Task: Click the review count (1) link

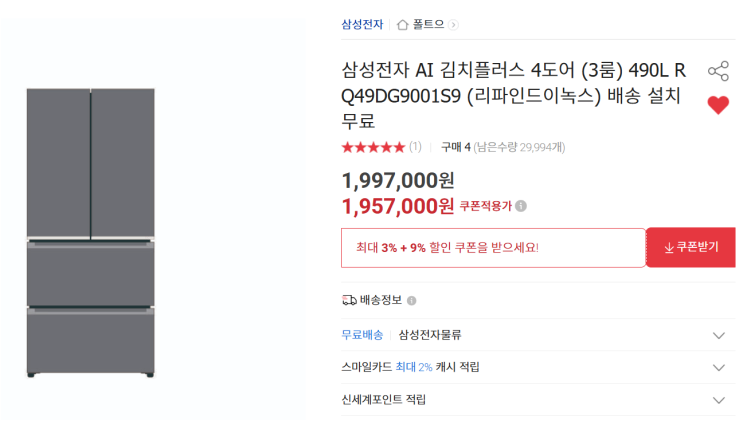Action: (x=415, y=147)
